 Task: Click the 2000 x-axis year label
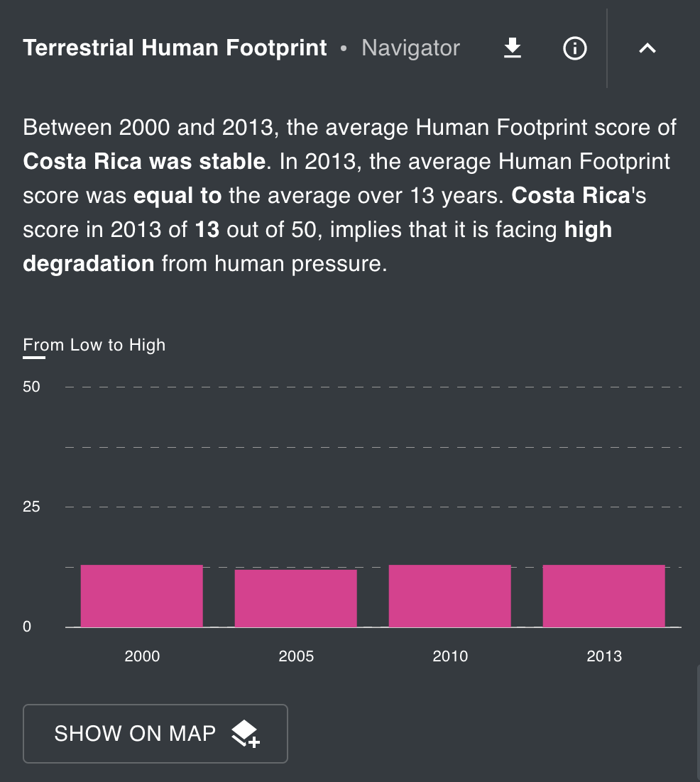142,656
